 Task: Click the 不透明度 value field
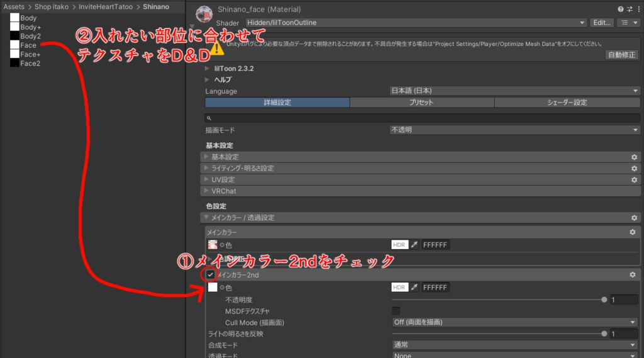coord(624,299)
